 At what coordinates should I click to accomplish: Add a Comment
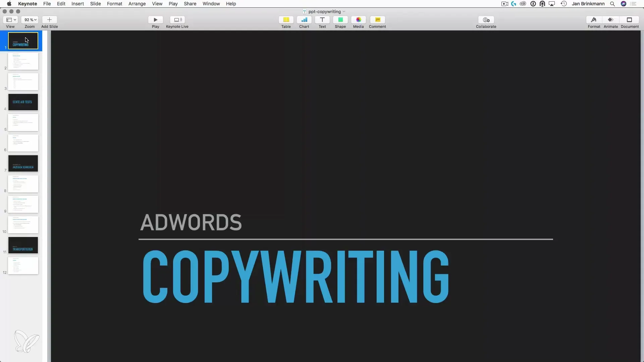(378, 20)
